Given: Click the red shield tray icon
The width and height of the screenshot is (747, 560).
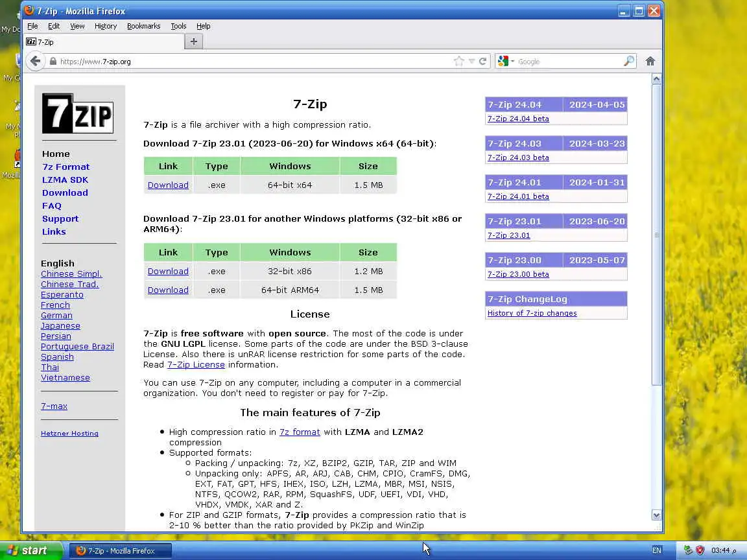Looking at the screenshot, I should (700, 550).
